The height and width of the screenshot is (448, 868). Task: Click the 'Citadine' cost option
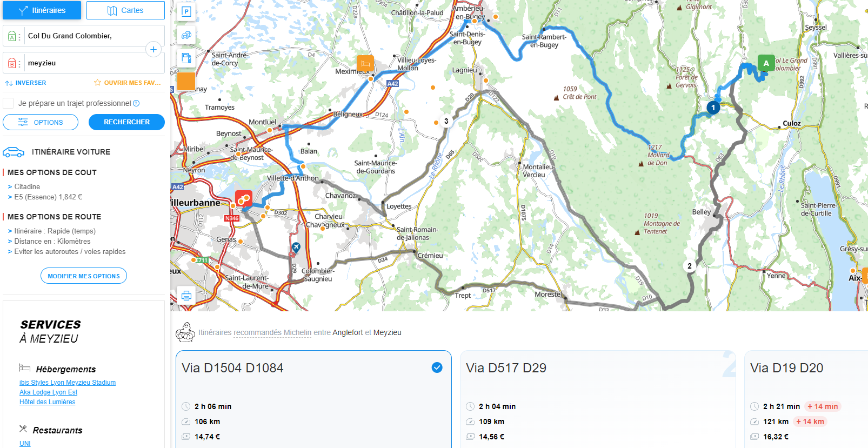click(27, 186)
